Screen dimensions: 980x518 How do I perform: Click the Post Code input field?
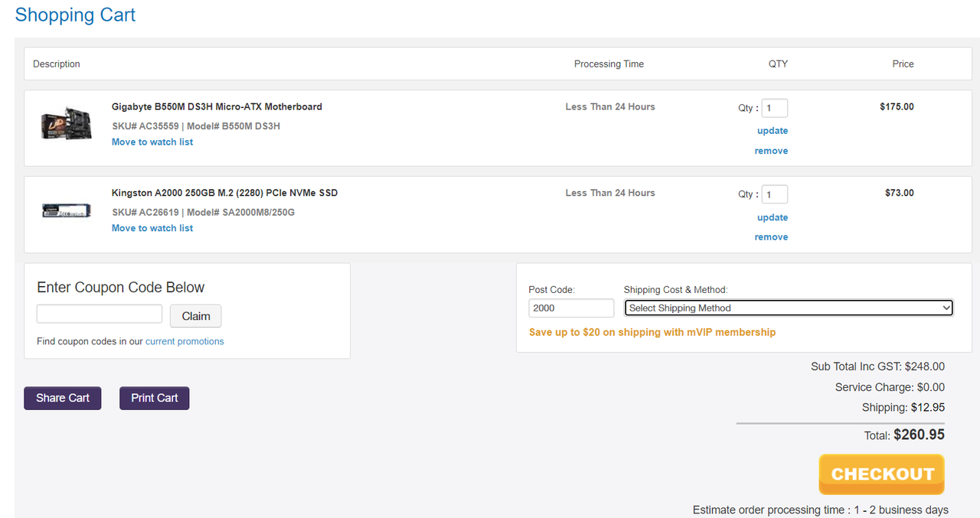coord(571,308)
